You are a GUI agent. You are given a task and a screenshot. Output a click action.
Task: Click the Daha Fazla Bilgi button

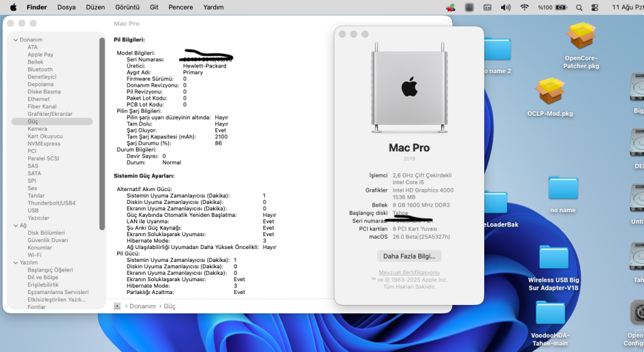tap(409, 256)
